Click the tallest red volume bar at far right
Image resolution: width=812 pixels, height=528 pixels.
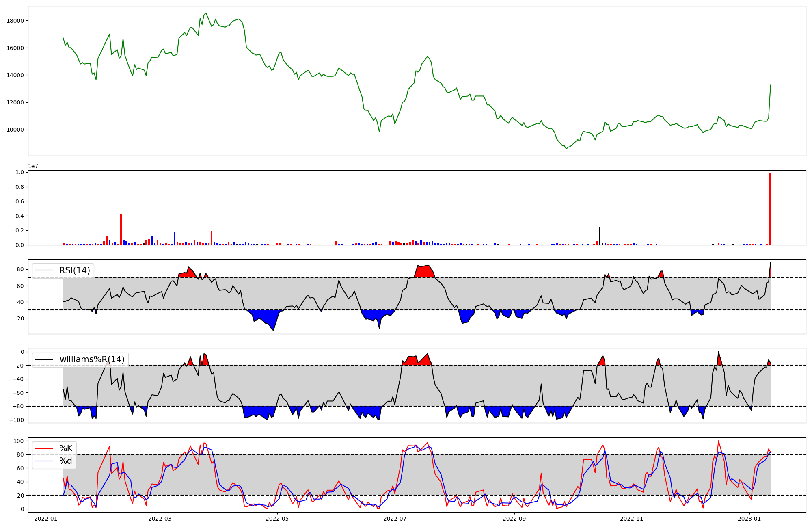(x=769, y=209)
